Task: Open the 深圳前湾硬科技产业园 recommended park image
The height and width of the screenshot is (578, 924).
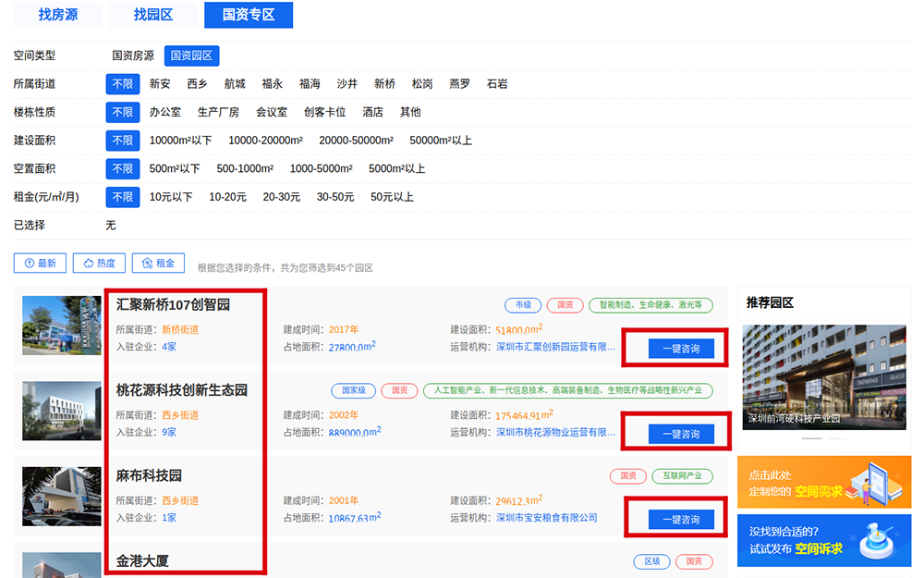Action: click(824, 377)
